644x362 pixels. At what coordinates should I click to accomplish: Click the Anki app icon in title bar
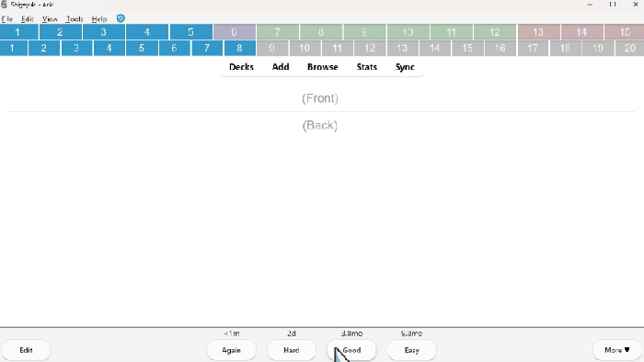pyautogui.click(x=4, y=5)
